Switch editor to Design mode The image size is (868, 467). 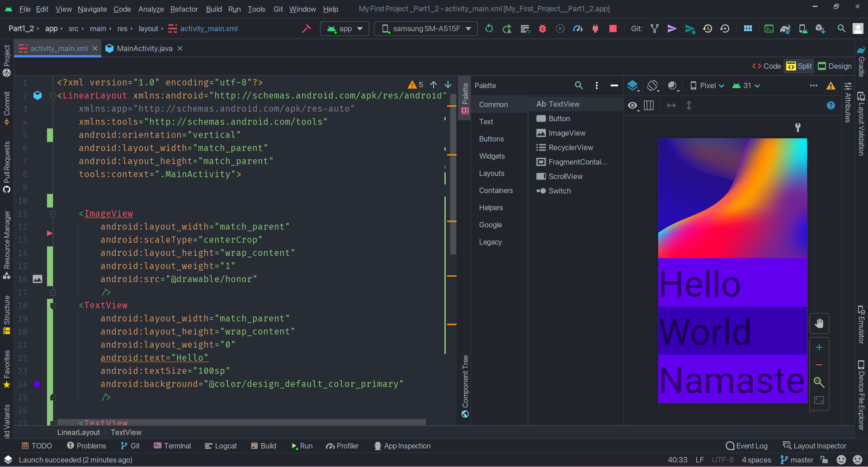pos(834,66)
